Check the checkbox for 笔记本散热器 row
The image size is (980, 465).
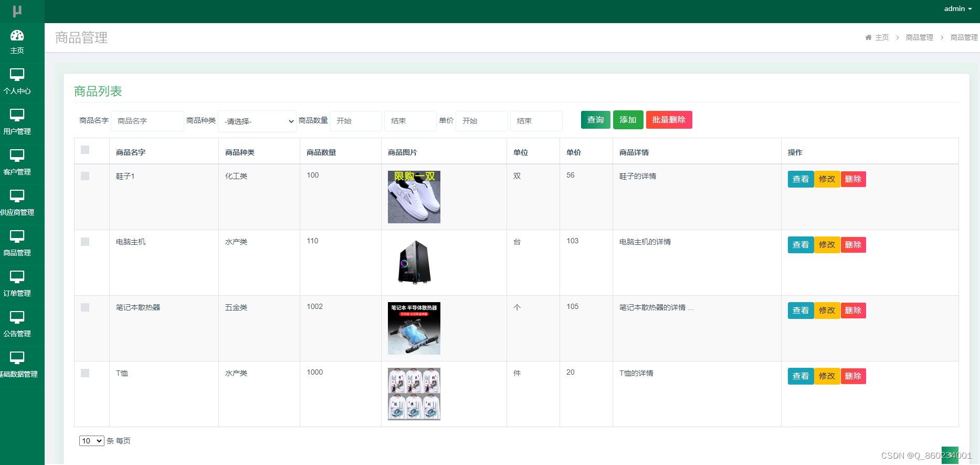click(x=85, y=307)
